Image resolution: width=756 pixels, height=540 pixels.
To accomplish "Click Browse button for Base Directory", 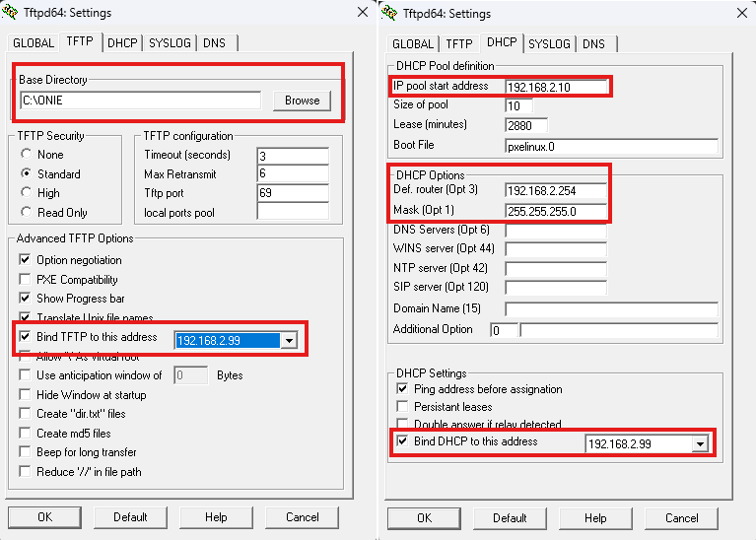I will coord(302,101).
